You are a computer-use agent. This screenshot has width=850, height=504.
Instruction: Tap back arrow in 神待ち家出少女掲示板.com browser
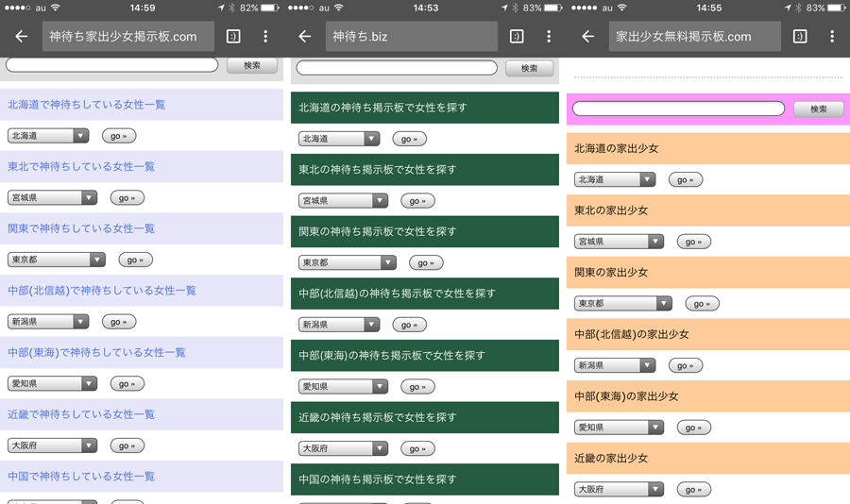(22, 36)
